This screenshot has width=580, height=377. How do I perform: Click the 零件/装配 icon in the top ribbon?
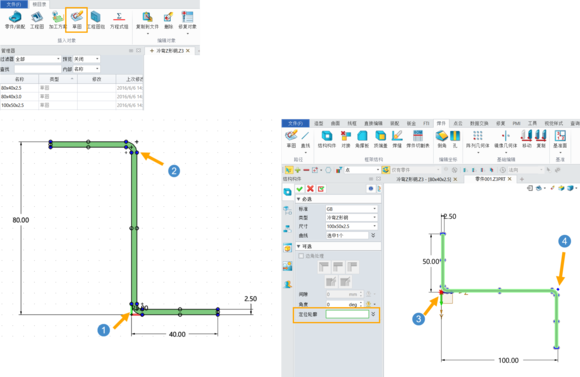coord(15,17)
